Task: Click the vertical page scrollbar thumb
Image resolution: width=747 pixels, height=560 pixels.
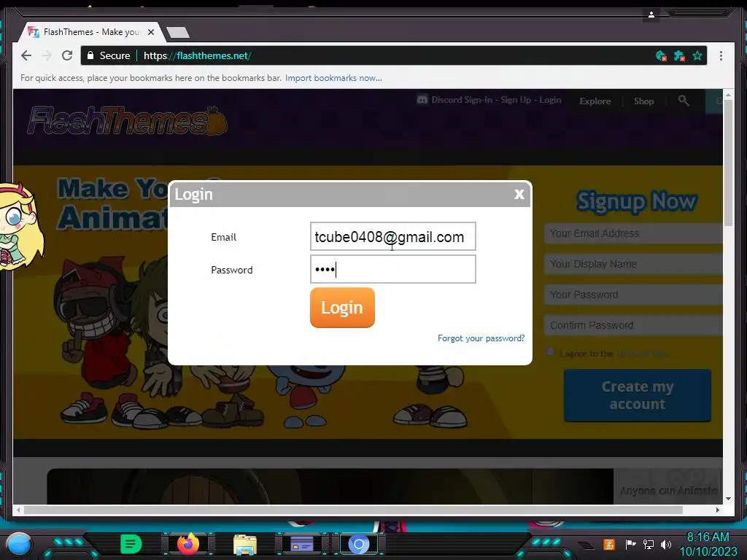Action: coord(728,162)
